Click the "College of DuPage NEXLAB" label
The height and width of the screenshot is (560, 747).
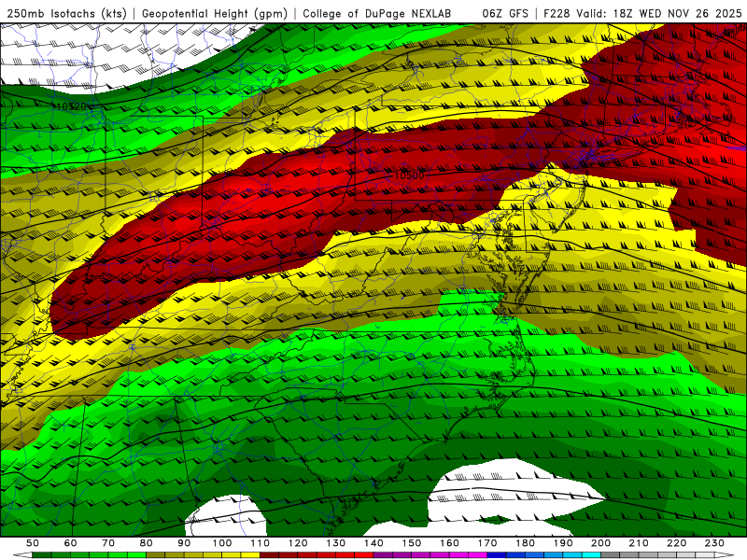pos(377,13)
